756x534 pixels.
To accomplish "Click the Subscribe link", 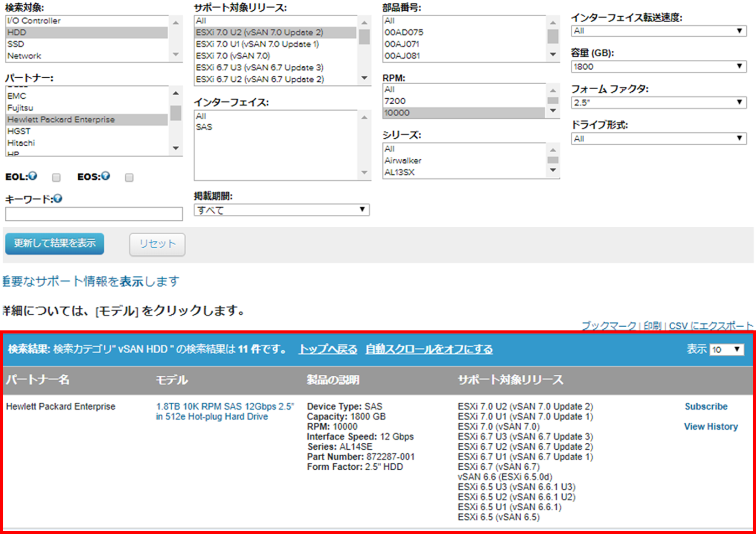I will 706,407.
